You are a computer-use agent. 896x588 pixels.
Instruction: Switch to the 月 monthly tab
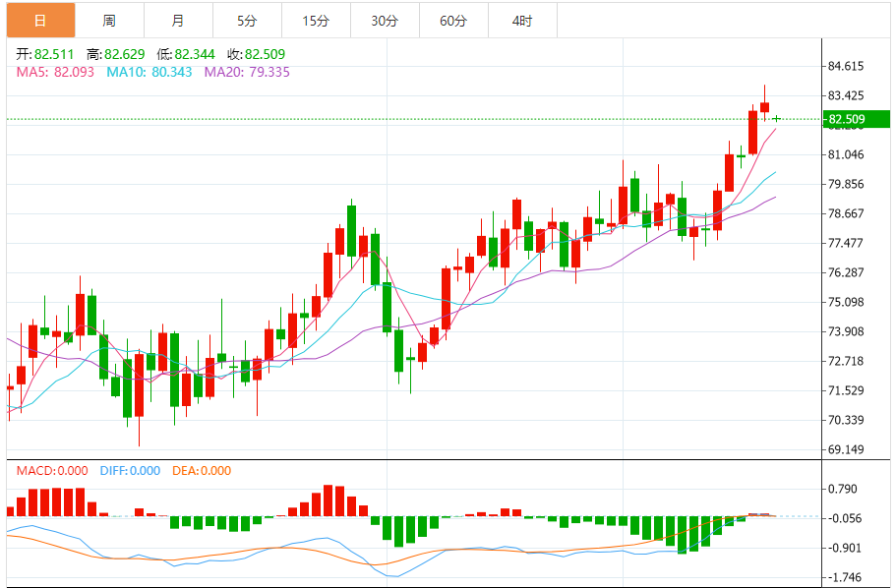pos(178,21)
